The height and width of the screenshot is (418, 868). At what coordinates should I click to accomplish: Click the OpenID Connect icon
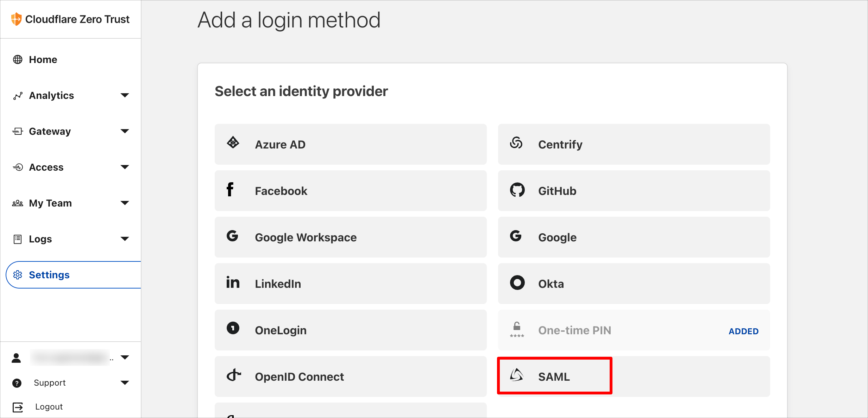tap(234, 375)
